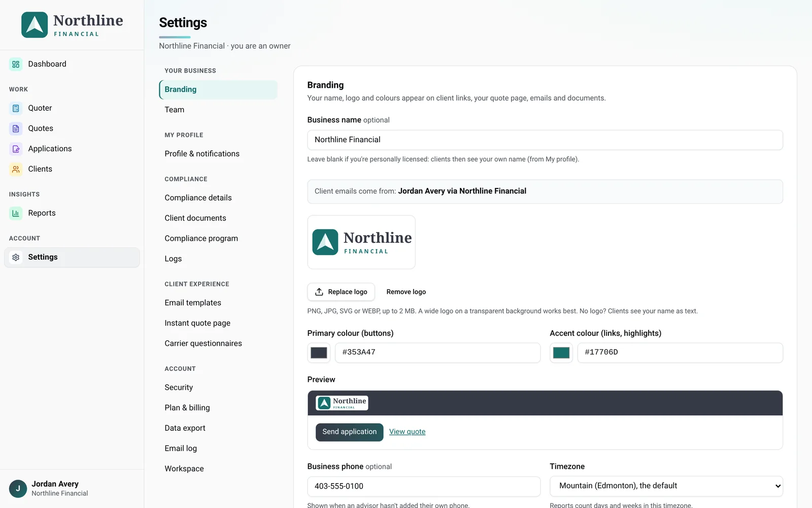The image size is (812, 508).
Task: Open Compliance details
Action: click(218, 198)
